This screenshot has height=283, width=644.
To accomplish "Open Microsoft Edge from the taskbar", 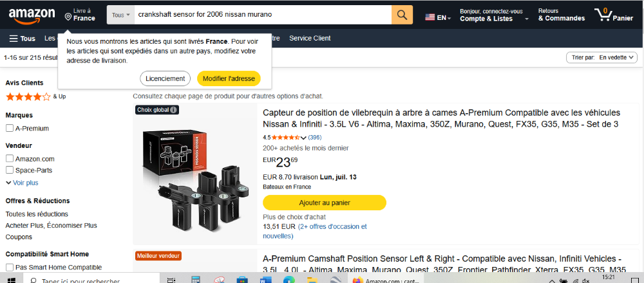I will pyautogui.click(x=289, y=280).
